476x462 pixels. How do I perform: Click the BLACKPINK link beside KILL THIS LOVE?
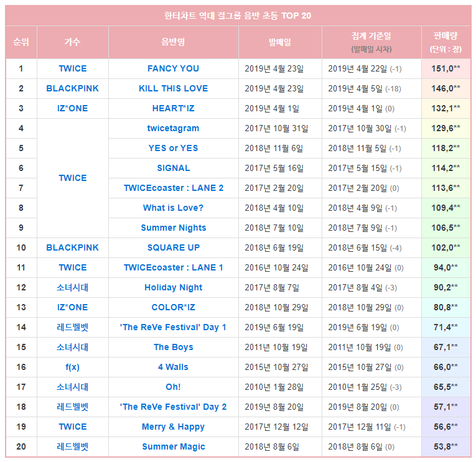tap(73, 88)
